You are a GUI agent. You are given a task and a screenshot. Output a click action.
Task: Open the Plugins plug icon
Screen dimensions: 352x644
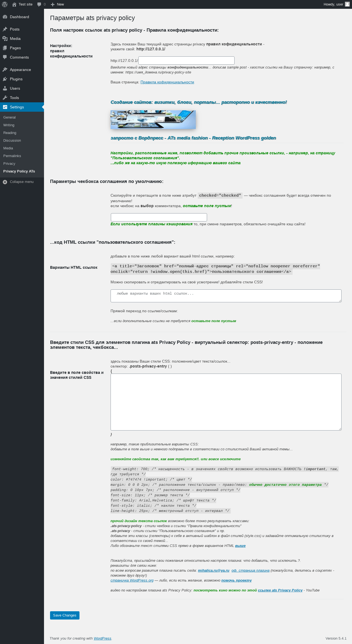pos(5,79)
